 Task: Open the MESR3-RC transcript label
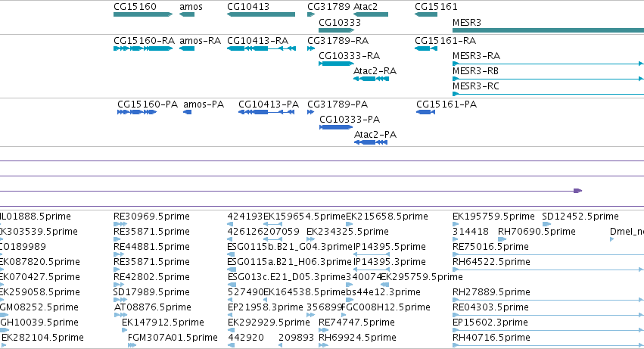click(x=475, y=86)
